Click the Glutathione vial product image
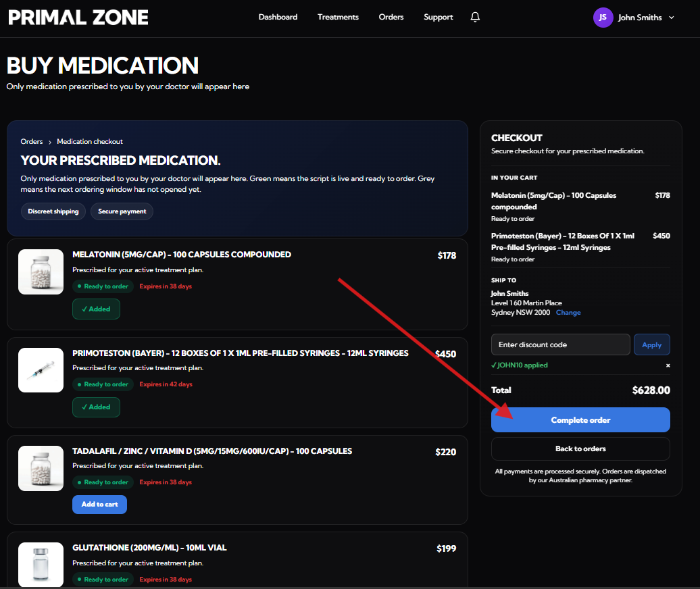The image size is (700, 589). click(41, 565)
